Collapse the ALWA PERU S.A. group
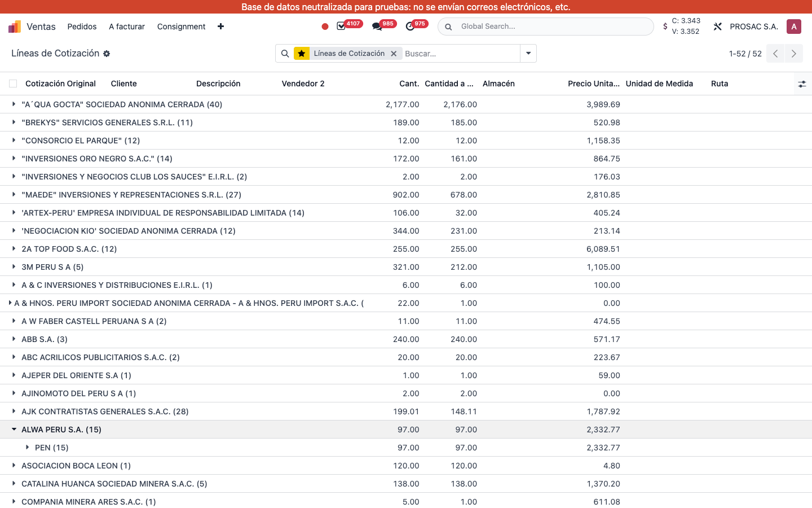This screenshot has width=812, height=508. [14, 430]
